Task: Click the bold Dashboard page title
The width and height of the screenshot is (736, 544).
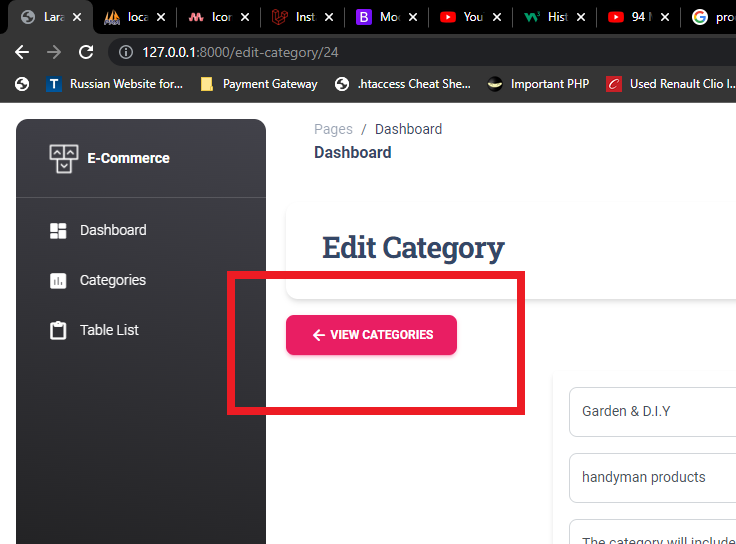Action: point(353,153)
